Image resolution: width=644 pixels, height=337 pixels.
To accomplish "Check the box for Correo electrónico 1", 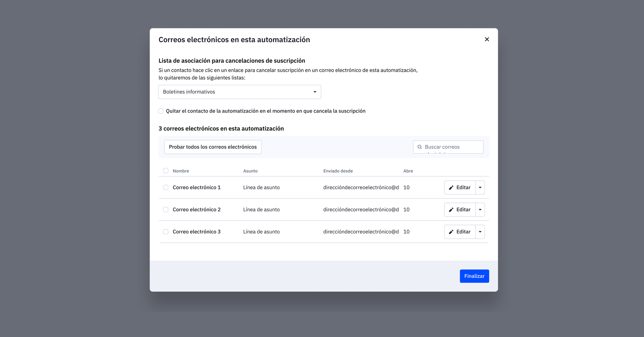I will coord(166,187).
